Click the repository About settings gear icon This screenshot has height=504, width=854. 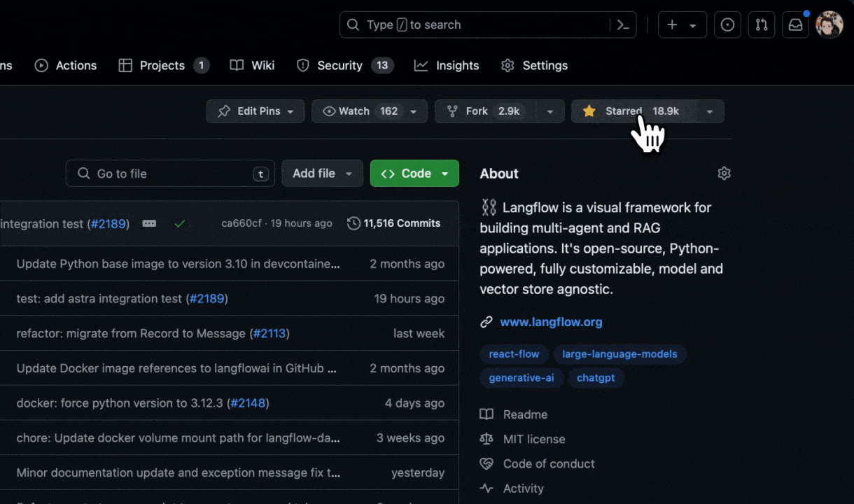pos(724,174)
